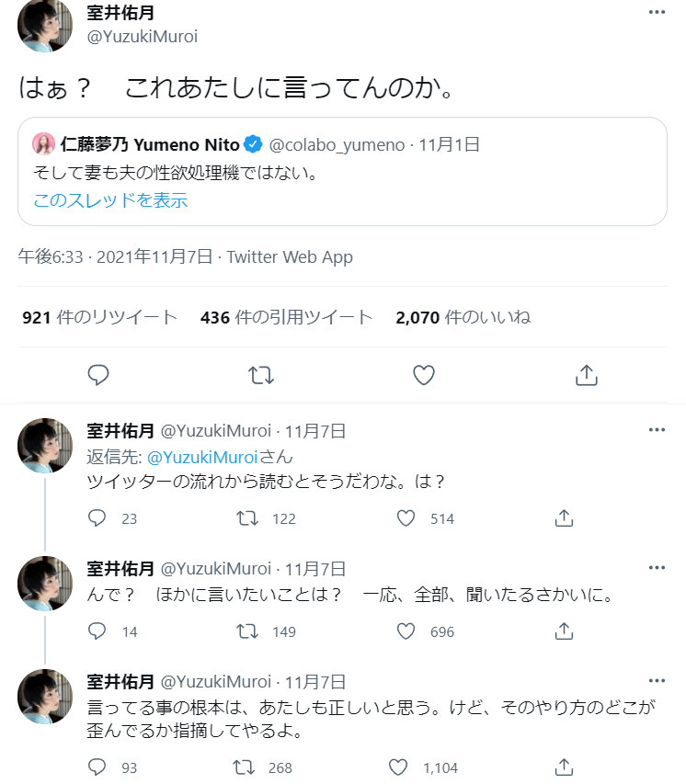The width and height of the screenshot is (686, 784).
Task: View the 2,070 件のいいね list
Action: 463,318
